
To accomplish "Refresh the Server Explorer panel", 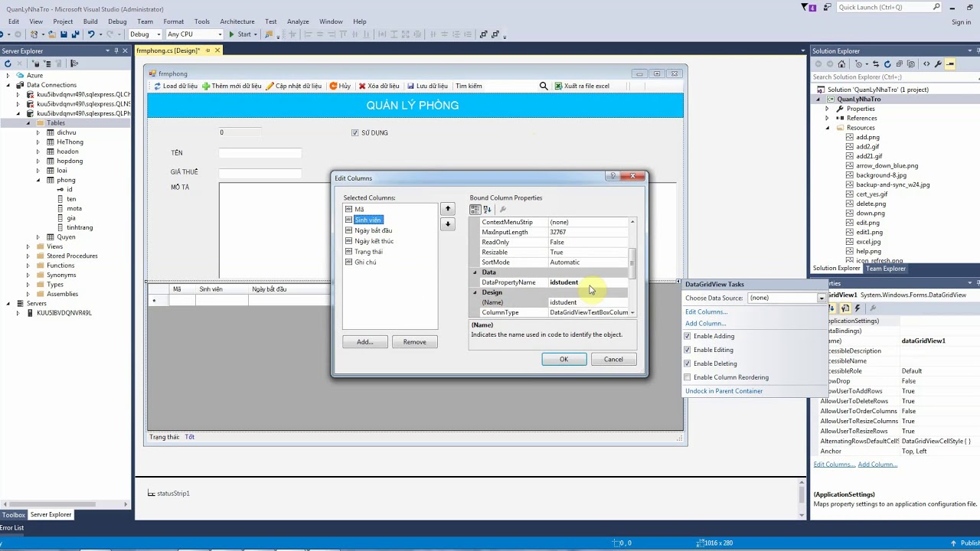I will (x=7, y=64).
